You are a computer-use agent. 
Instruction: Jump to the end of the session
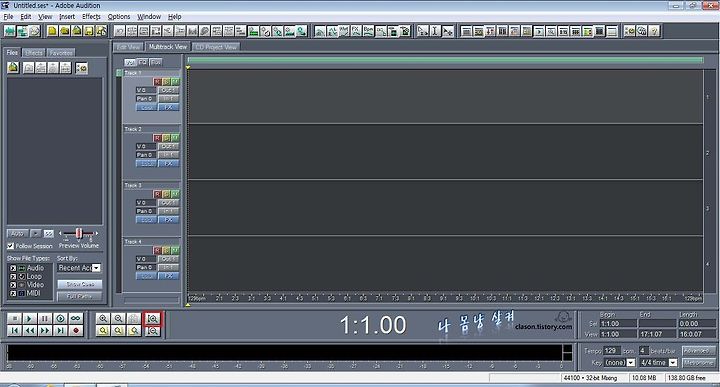[60, 331]
